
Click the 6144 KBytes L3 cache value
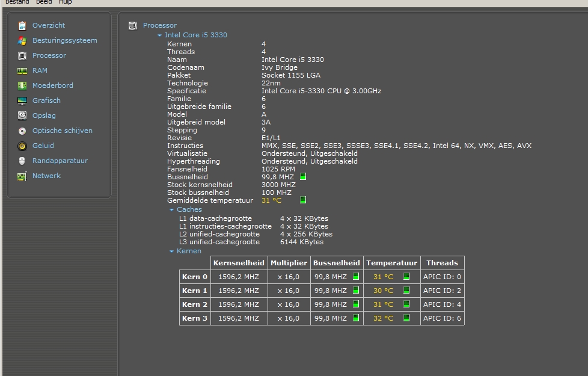[302, 242]
